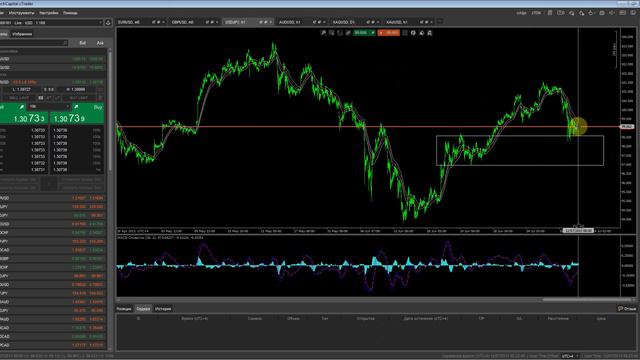The width and height of the screenshot is (640, 360).
Task: Open the EURUSD m5 chart tab
Action: pos(129,22)
